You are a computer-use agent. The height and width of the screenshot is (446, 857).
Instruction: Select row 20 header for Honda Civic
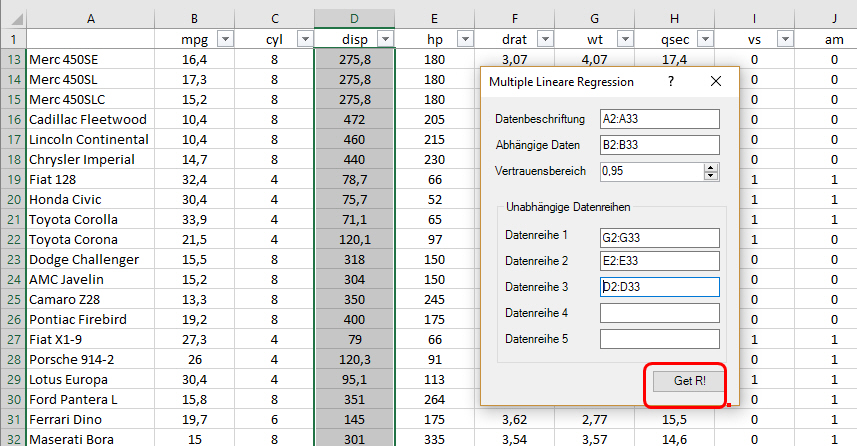pyautogui.click(x=12, y=199)
